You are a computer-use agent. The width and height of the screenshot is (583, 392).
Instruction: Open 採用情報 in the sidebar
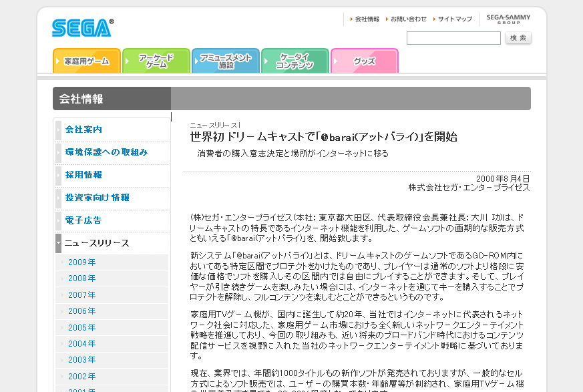83,175
